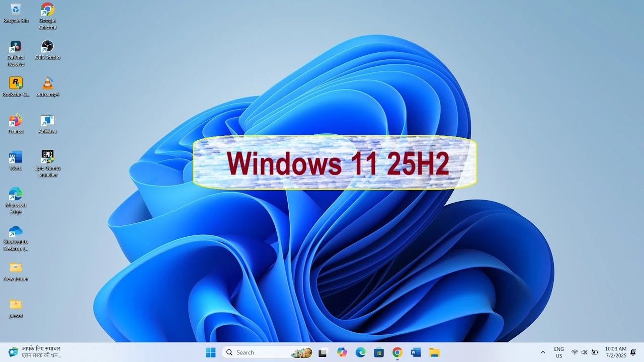Click the volume speaker tray icon
This screenshot has width=644, height=362.
[584, 352]
